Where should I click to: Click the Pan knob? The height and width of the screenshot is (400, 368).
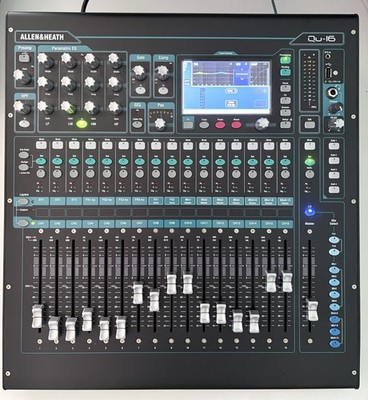[x=160, y=124]
